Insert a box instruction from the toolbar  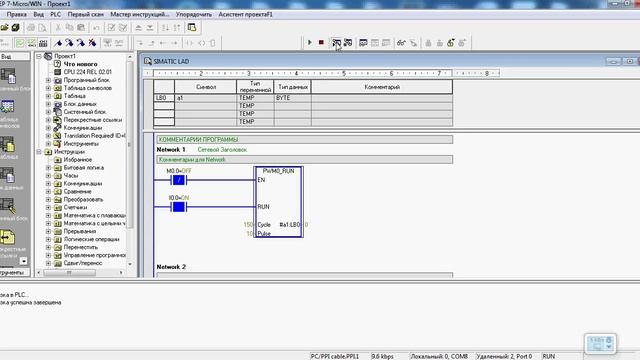tap(213, 43)
